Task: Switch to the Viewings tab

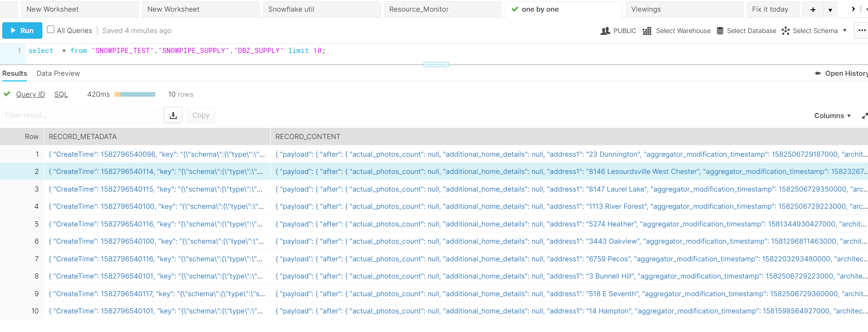Action: [x=685, y=9]
